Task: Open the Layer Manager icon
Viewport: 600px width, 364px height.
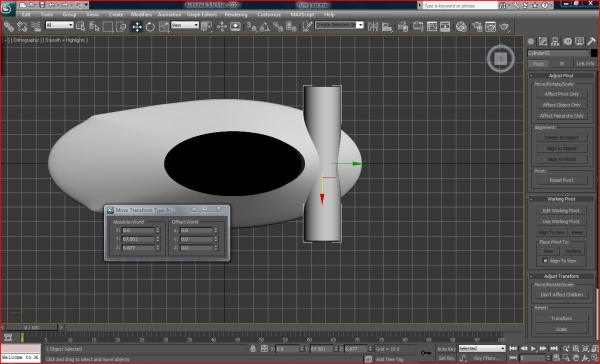Action: pos(403,26)
